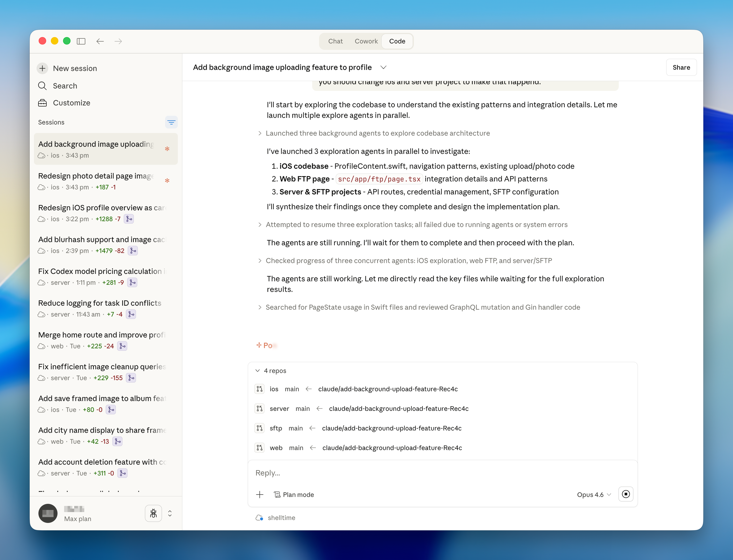Click the add attachment plus icon

tap(260, 495)
